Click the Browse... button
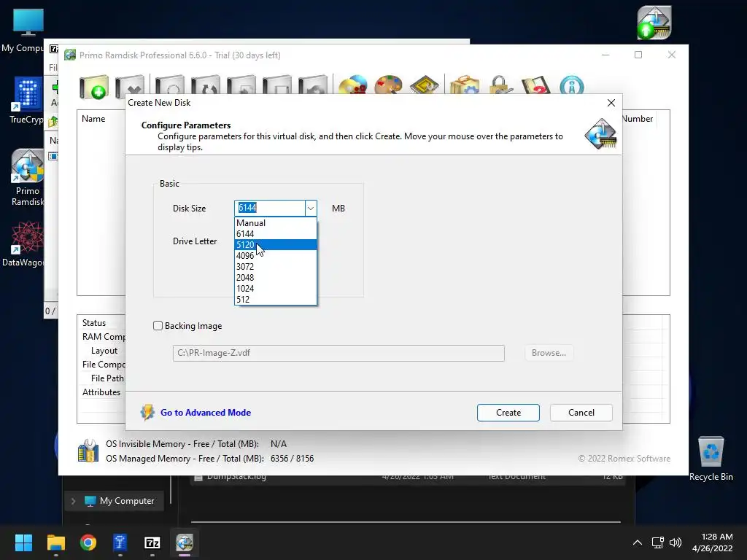The width and height of the screenshot is (747, 560). point(549,353)
